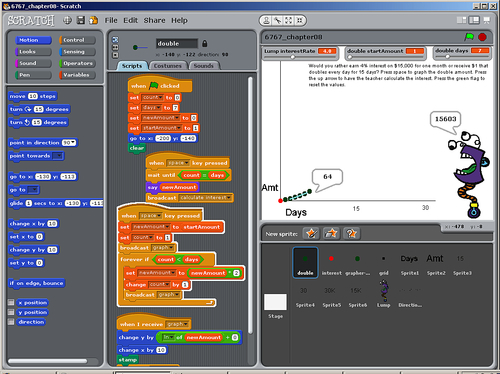Screen dimensions: 500x374
Task: Click the lump interestRate slider handle
Action: [292, 57]
